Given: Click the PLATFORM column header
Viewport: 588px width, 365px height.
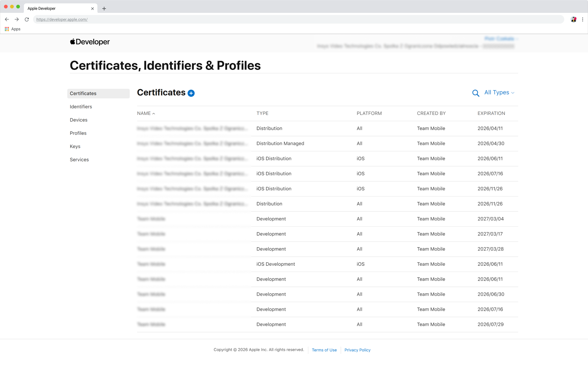Looking at the screenshot, I should coord(369,113).
